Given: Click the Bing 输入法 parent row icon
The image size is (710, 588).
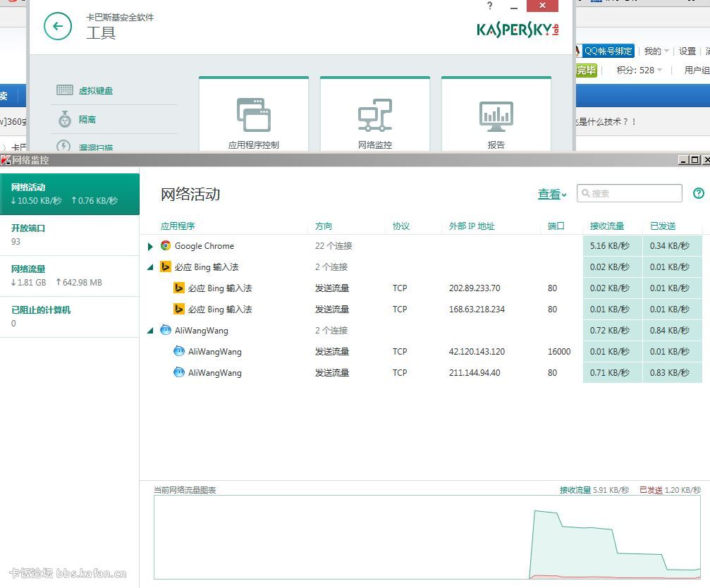Looking at the screenshot, I should (x=166, y=267).
